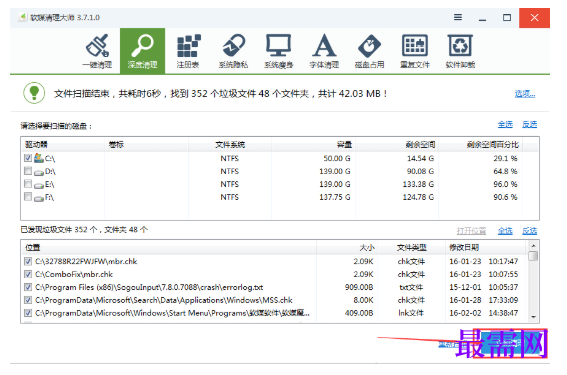Screen dimensions: 567x375
Task: Click 全选 above the drive list
Action: (505, 125)
